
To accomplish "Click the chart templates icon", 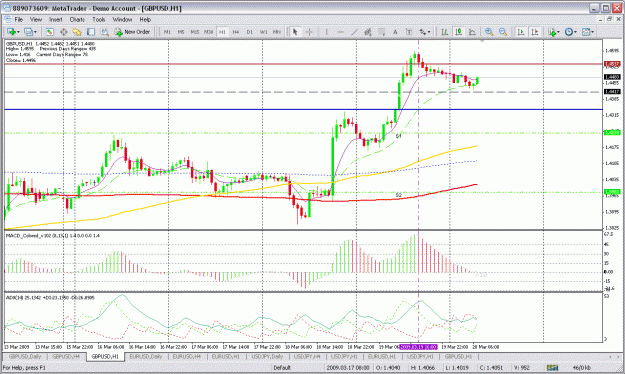I will coord(586,32).
